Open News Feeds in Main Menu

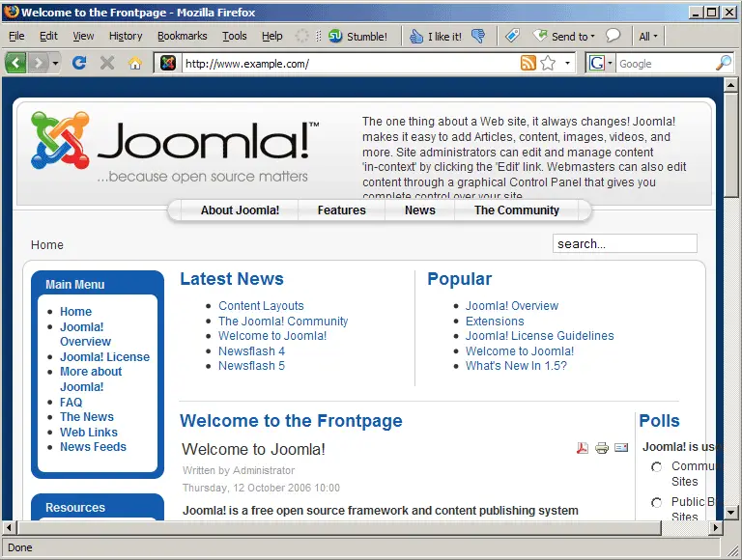coord(93,446)
